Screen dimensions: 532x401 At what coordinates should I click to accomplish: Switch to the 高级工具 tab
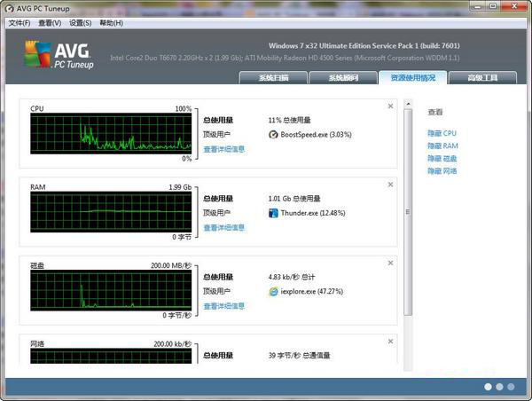[482, 78]
